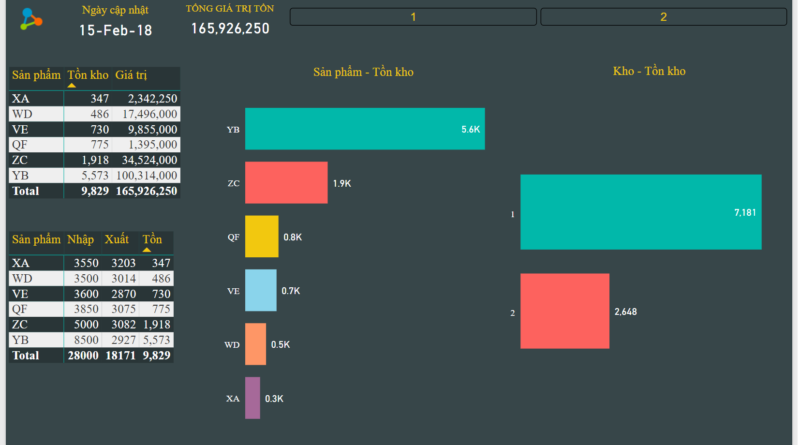Viewport: 800px width, 445px height.
Task: Select the light blue VE bar
Action: (x=260, y=291)
